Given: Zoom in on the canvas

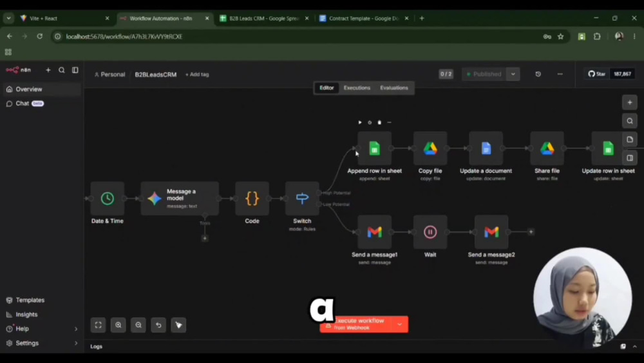Looking at the screenshot, I should [x=118, y=325].
